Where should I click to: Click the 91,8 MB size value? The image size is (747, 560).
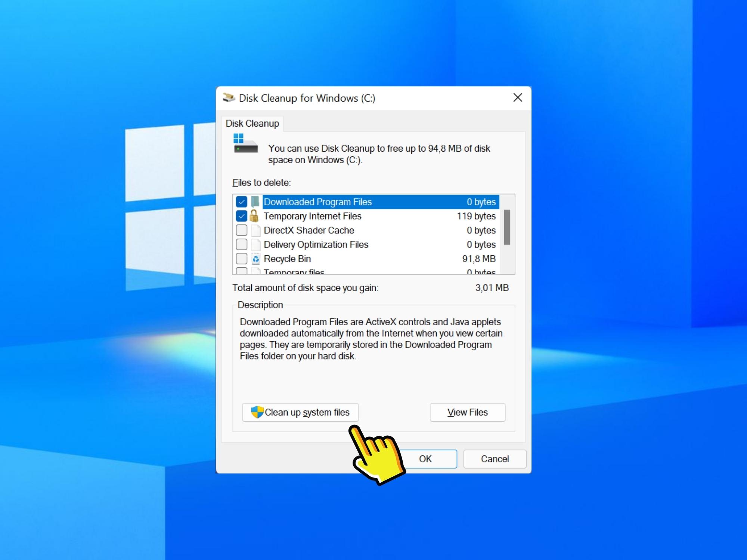[479, 259]
